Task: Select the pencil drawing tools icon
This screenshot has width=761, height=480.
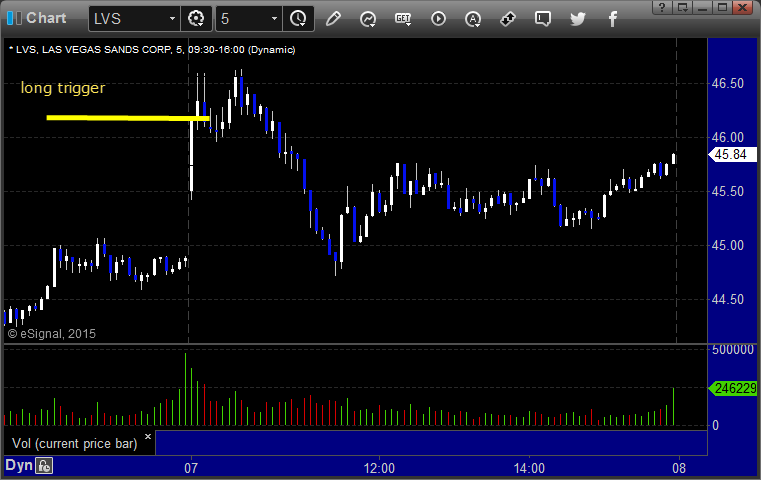Action: click(333, 19)
